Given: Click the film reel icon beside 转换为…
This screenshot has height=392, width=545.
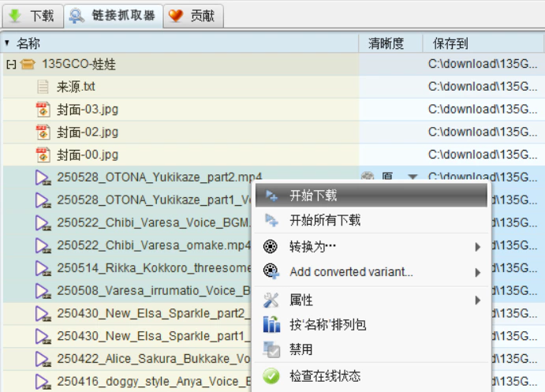Looking at the screenshot, I should pos(271,247).
